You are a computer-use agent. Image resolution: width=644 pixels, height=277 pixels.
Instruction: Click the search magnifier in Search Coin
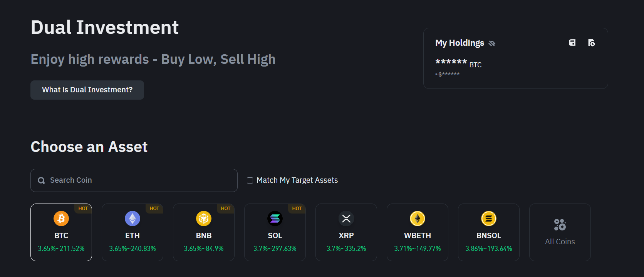[x=41, y=180]
